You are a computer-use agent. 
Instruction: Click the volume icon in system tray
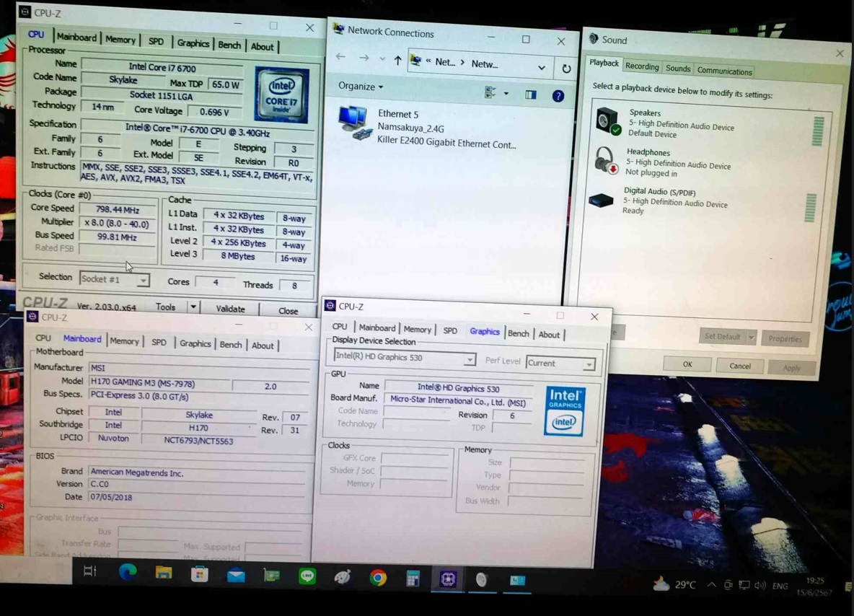pos(760,586)
